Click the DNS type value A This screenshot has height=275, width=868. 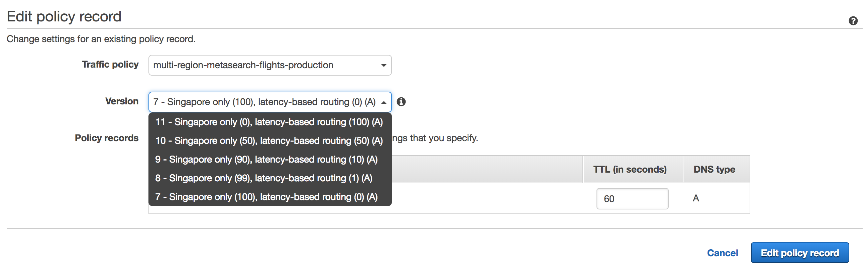[695, 198]
